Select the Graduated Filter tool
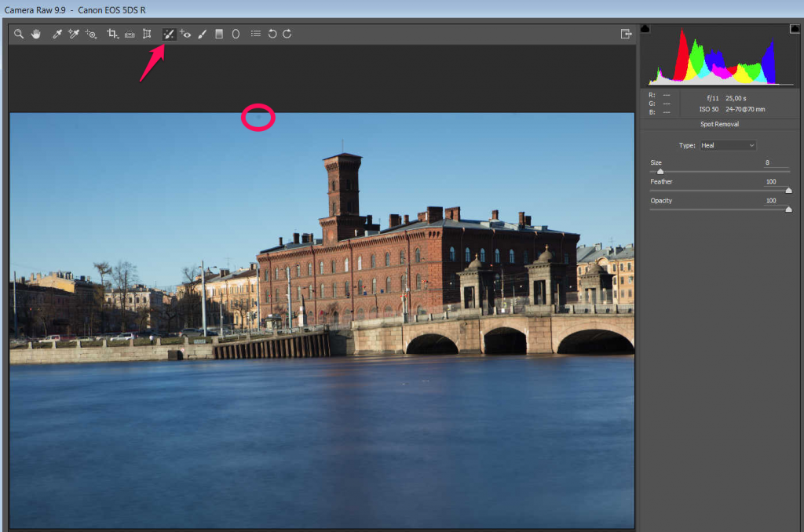 pyautogui.click(x=219, y=35)
